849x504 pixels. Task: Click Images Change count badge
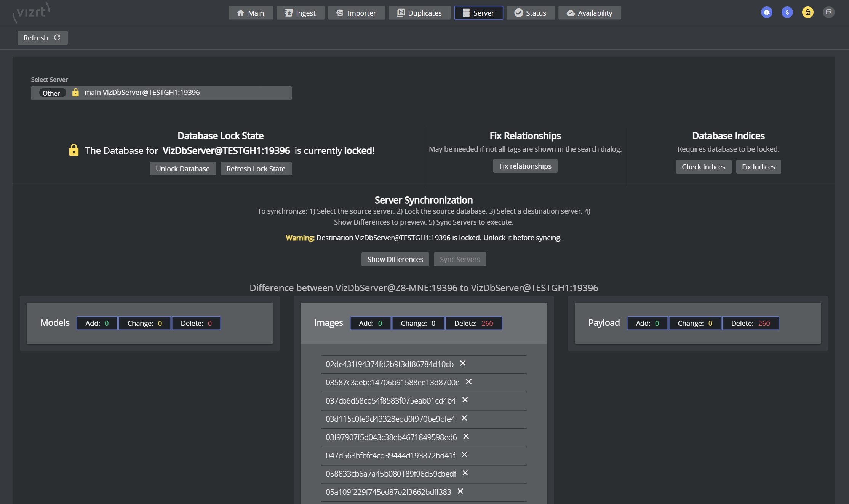click(418, 323)
